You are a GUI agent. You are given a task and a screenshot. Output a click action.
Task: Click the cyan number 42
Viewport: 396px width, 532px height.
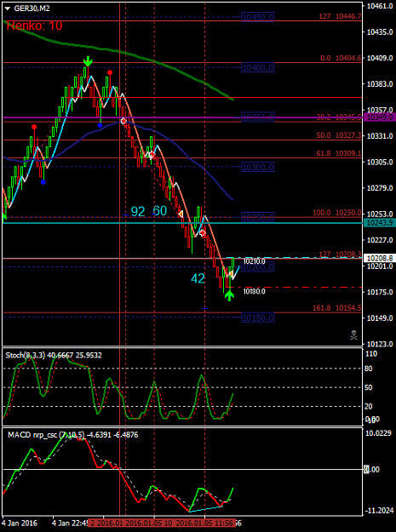[198, 278]
